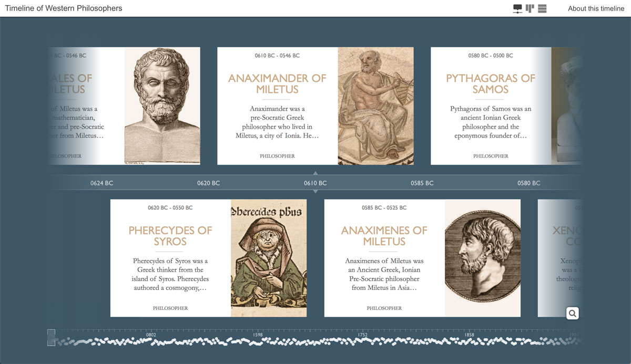Switch to the timeline view icon
This screenshot has width=631, height=364.
(x=517, y=8)
